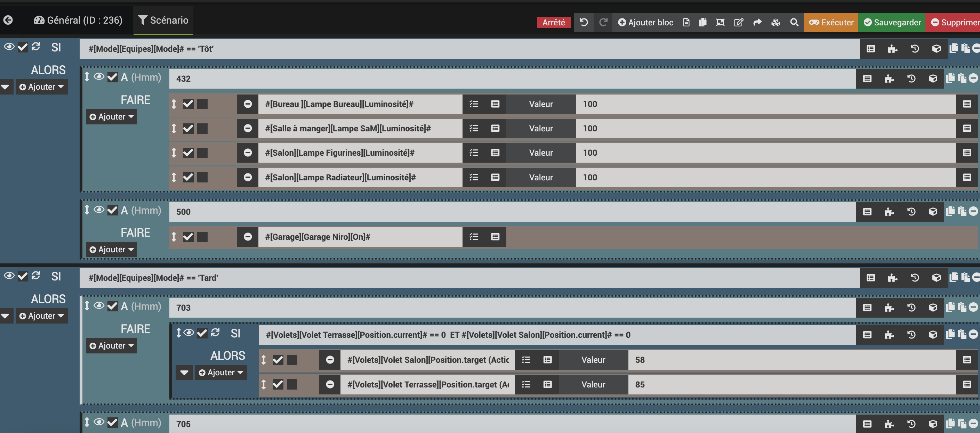
Task: Copy the A 432 block
Action: [950, 78]
